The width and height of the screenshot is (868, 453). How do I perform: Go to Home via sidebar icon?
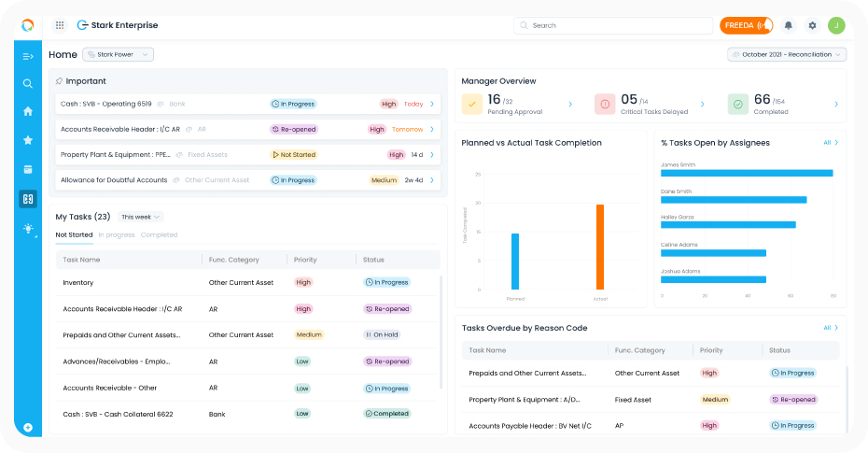(28, 111)
